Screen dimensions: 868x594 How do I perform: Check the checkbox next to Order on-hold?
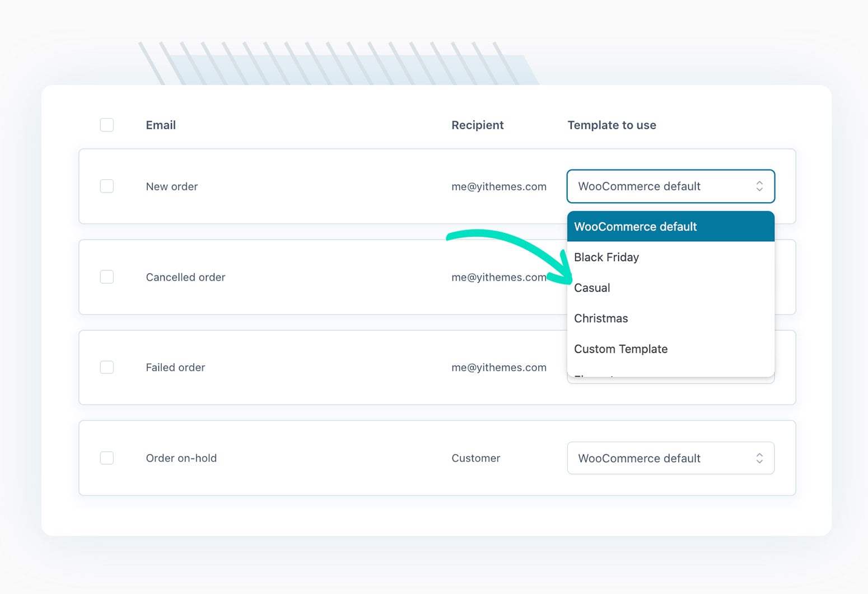106,458
